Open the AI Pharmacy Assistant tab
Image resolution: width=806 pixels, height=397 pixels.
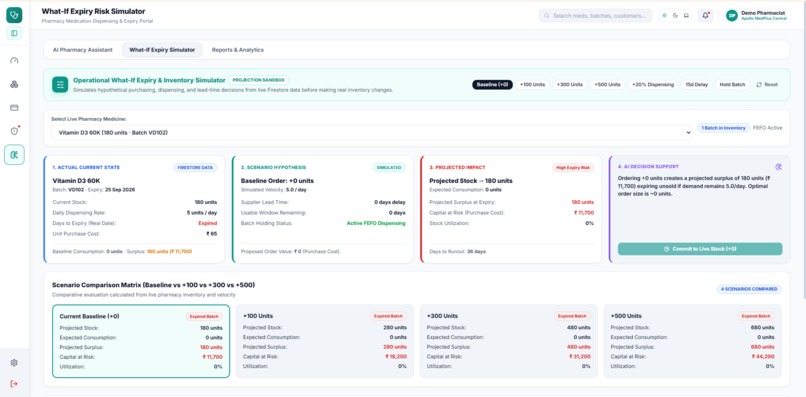coord(82,50)
